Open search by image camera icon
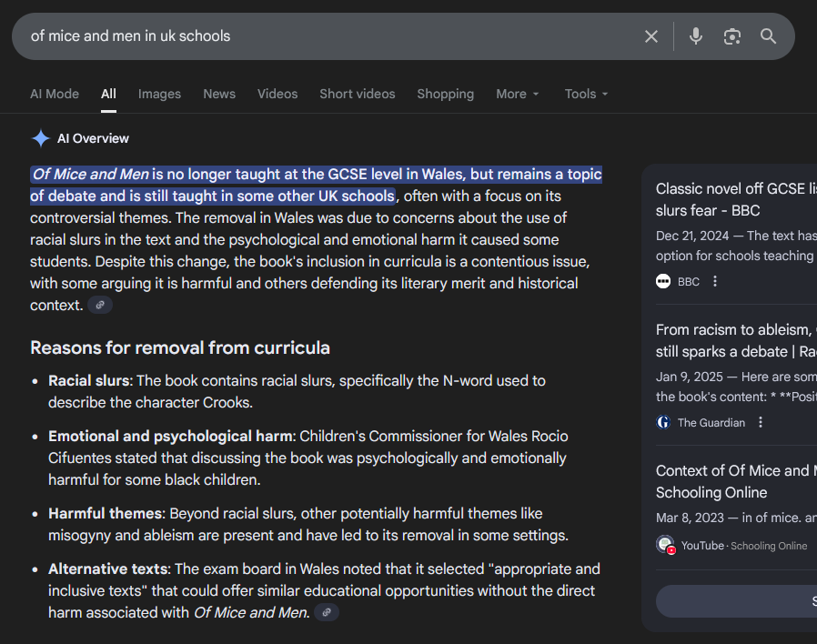Image resolution: width=817 pixels, height=644 pixels. tap(732, 36)
